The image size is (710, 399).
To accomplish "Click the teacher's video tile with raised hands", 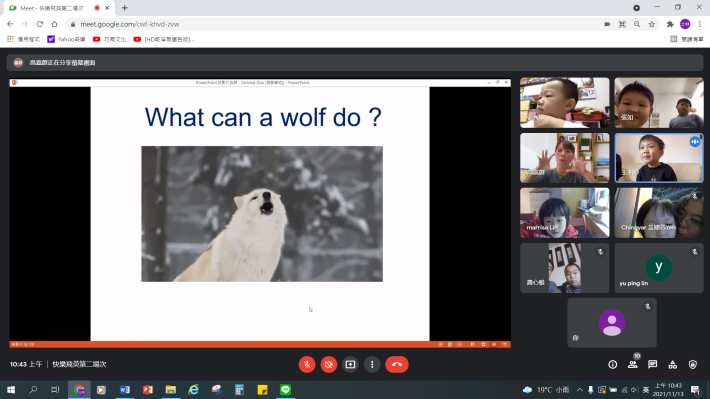I will point(565,158).
